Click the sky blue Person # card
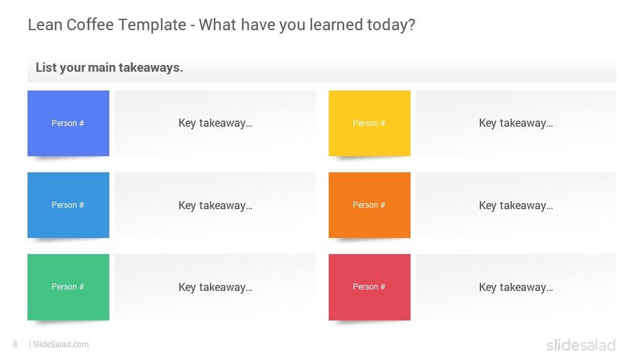 pyautogui.click(x=68, y=205)
